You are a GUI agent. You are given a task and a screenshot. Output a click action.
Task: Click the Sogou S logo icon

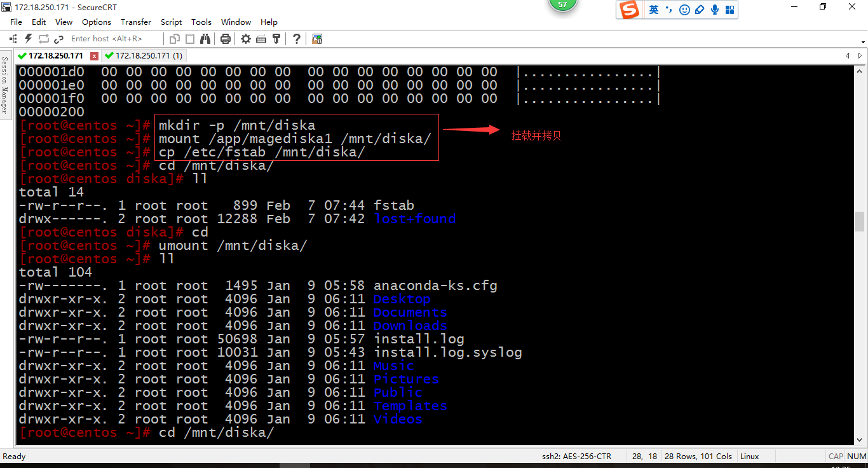(x=629, y=10)
